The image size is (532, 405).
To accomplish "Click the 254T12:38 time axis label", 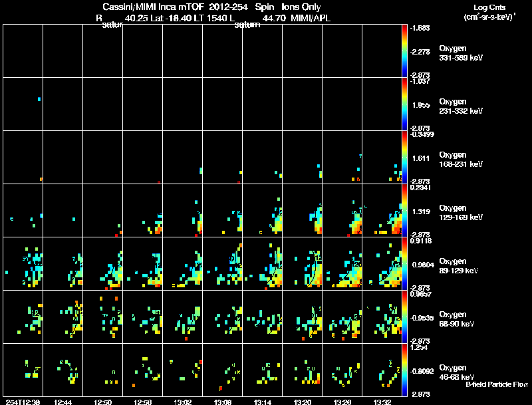I will click(23, 402).
